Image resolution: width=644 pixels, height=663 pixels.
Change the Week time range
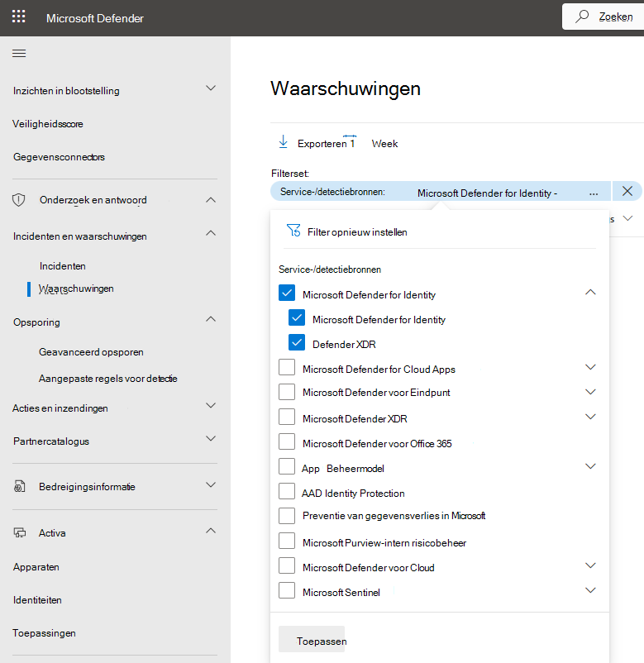pyautogui.click(x=384, y=144)
